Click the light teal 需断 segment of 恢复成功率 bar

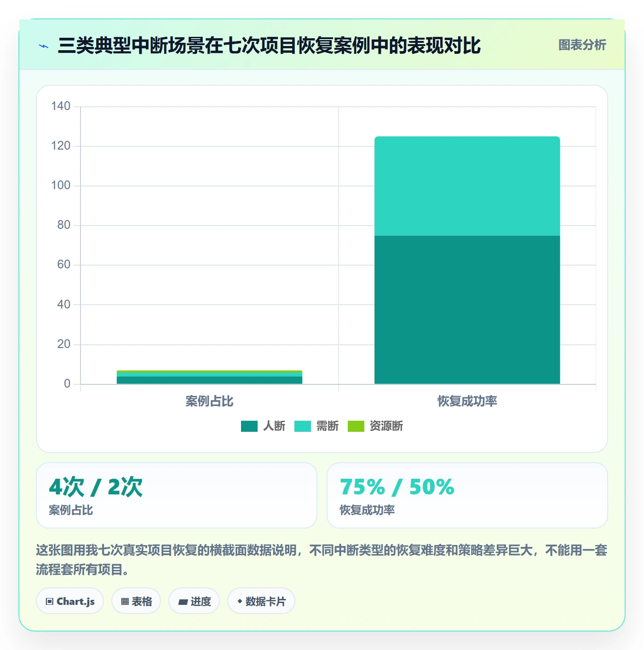[x=467, y=186]
